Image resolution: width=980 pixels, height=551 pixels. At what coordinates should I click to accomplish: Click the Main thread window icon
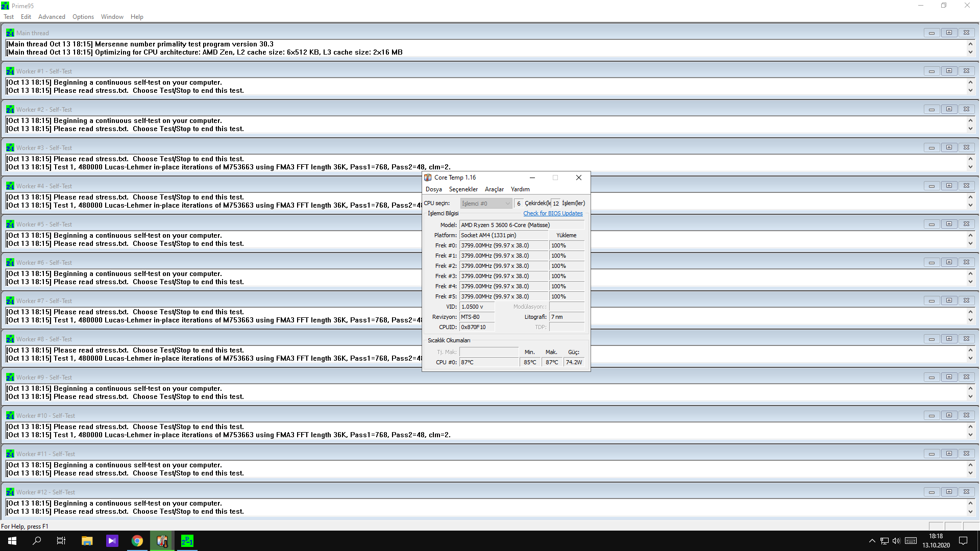point(10,33)
